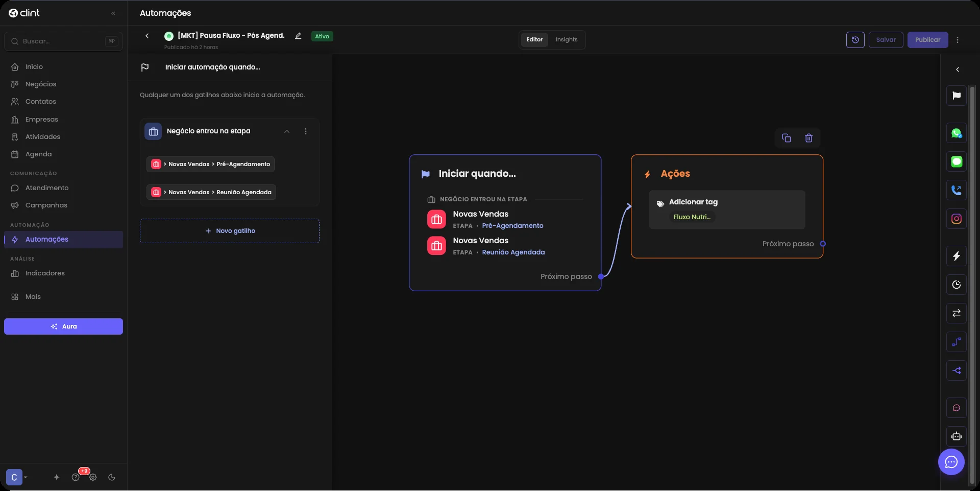980x491 pixels.
Task: Collapse the left sidebar with double chevron
Action: pos(113,13)
